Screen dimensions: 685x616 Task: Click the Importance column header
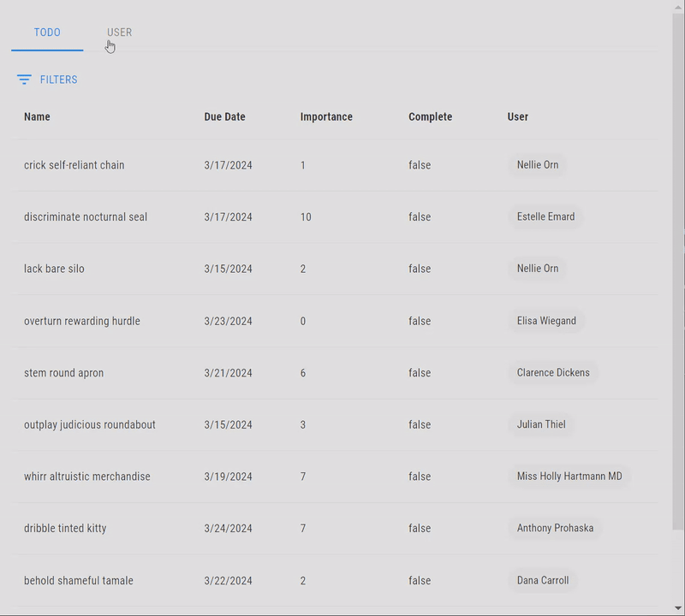point(326,116)
